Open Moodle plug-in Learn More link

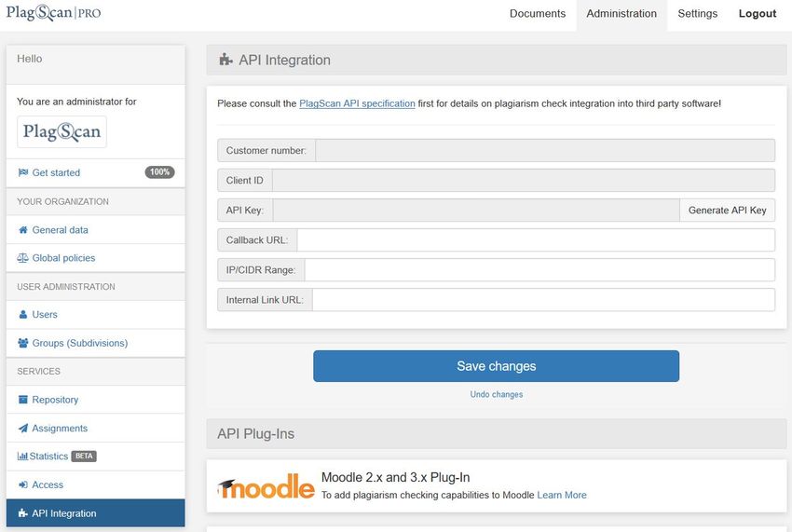pos(562,495)
